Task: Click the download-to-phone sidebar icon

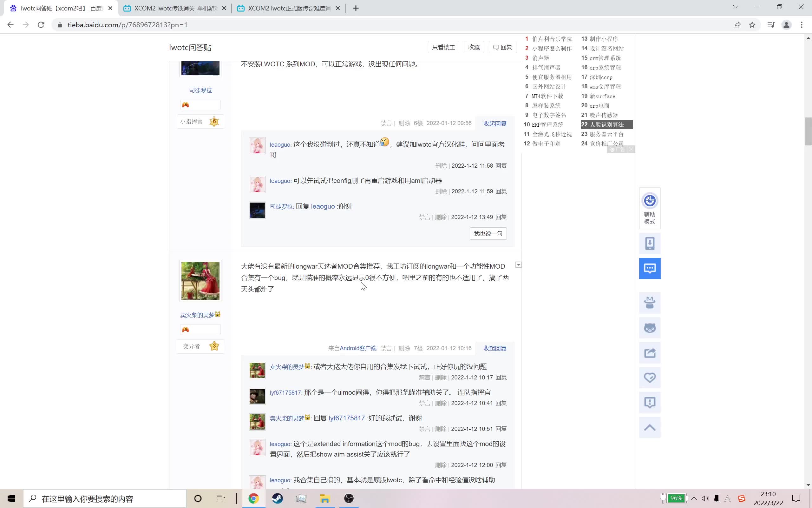Action: pyautogui.click(x=650, y=244)
